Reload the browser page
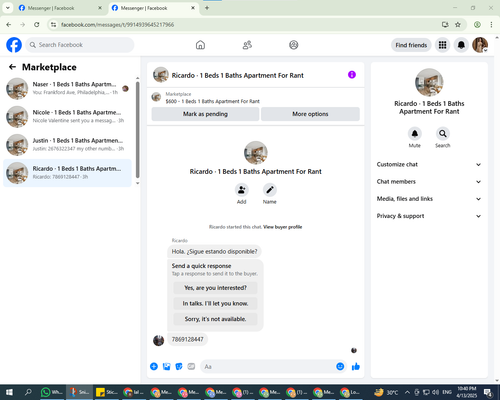The width and height of the screenshot is (500, 400). pyautogui.click(x=37, y=25)
